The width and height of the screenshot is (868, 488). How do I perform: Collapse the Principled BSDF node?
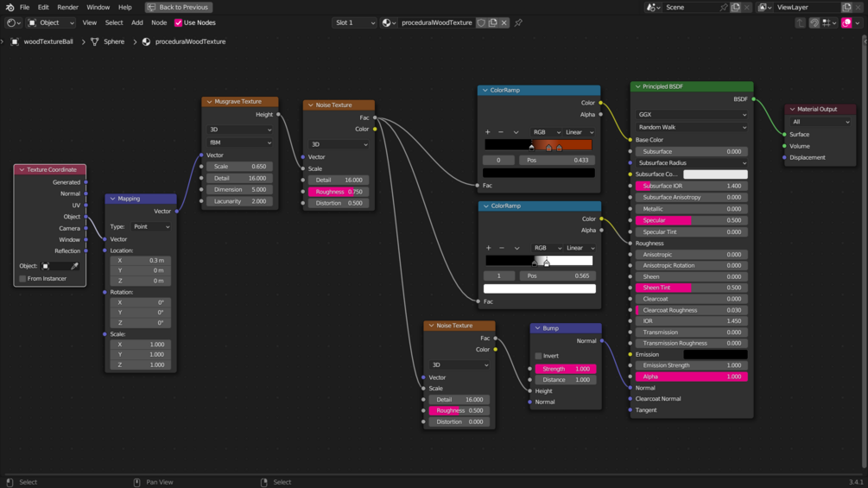pos(637,87)
